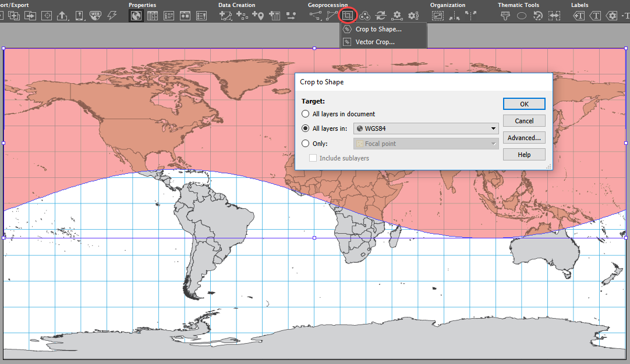The width and height of the screenshot is (630, 364).
Task: Click the plus location pin icon
Action: 258,16
